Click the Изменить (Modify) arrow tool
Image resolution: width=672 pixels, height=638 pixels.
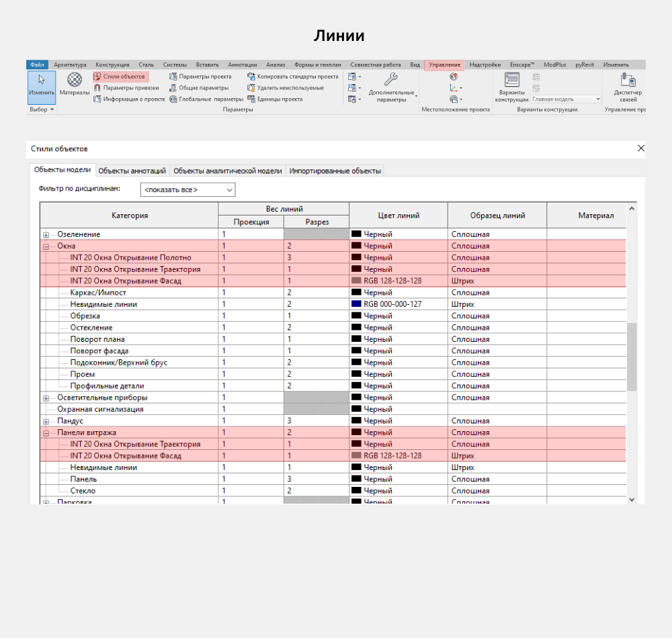coord(42,87)
